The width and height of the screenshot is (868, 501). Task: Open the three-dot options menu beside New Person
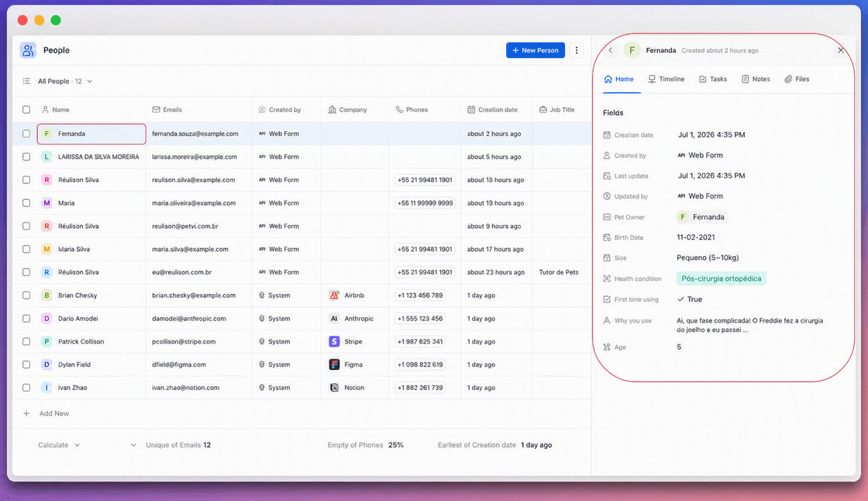(577, 50)
